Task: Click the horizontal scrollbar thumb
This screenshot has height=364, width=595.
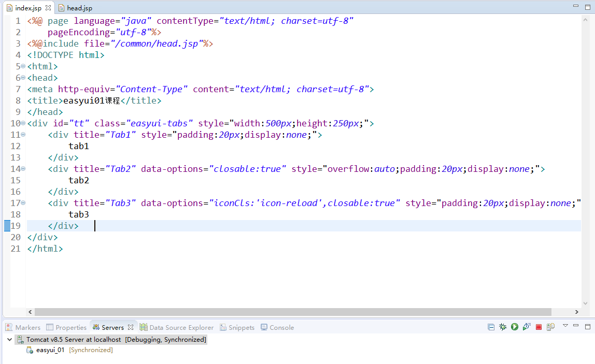Action: pyautogui.click(x=293, y=312)
